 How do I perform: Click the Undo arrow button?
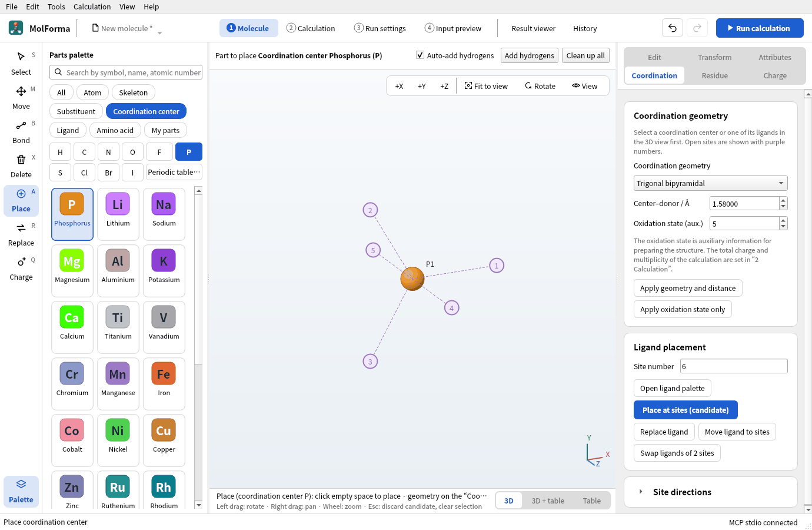pyautogui.click(x=673, y=28)
